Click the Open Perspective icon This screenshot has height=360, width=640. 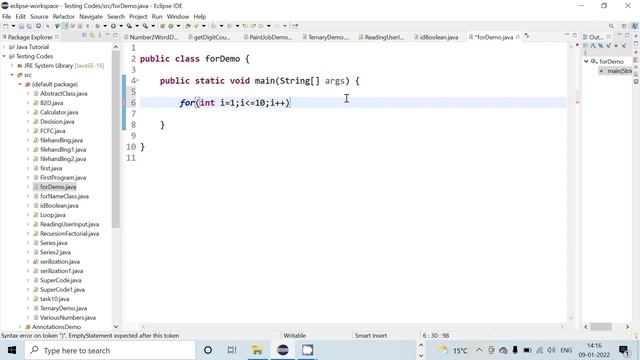click(x=624, y=26)
